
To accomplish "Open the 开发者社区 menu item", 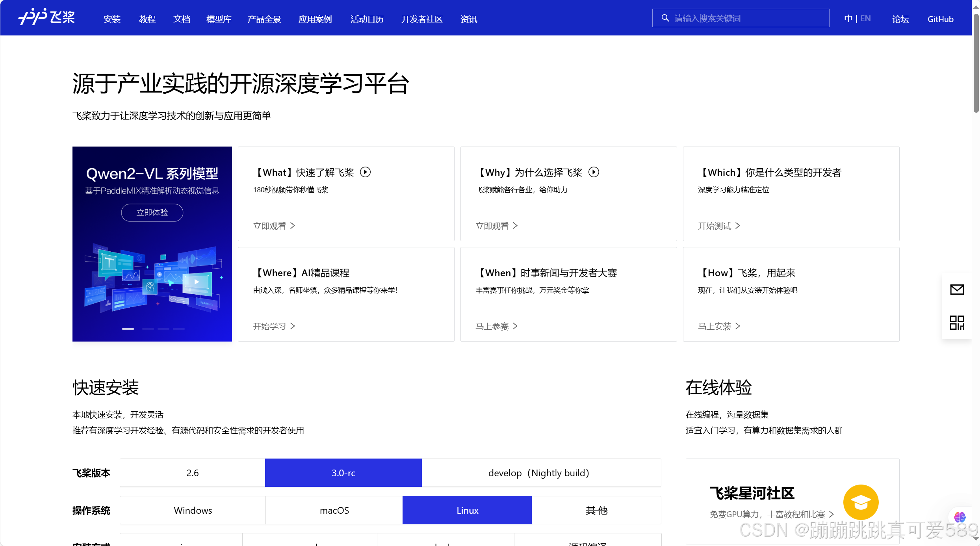I will pos(421,19).
